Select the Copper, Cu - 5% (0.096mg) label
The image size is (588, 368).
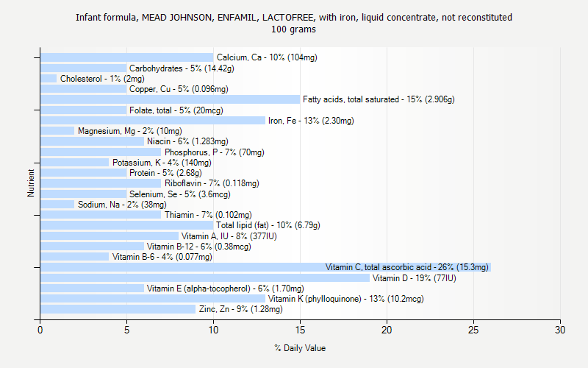179,89
